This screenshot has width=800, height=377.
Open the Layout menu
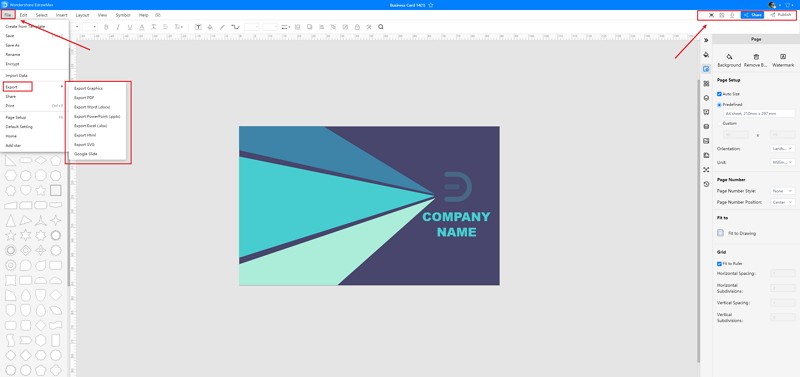point(82,15)
